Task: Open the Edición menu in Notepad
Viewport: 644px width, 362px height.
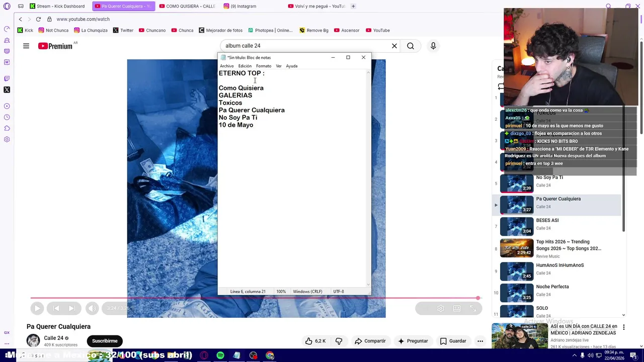Action: [x=245, y=66]
